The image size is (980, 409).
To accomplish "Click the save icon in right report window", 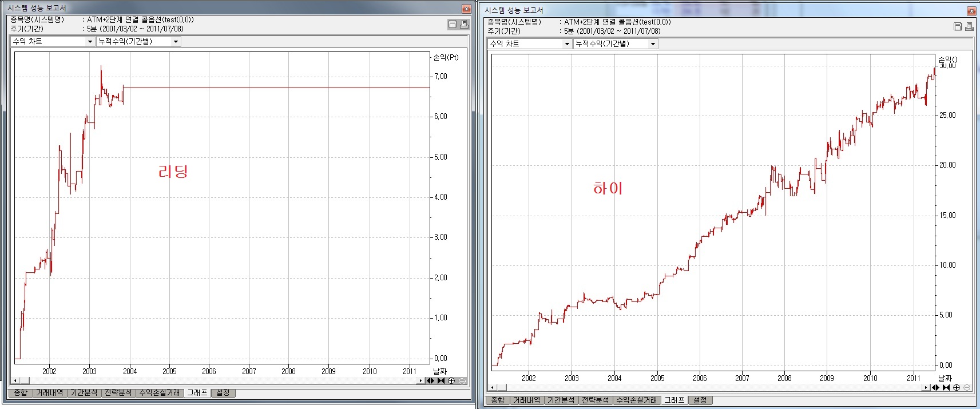I will (958, 26).
